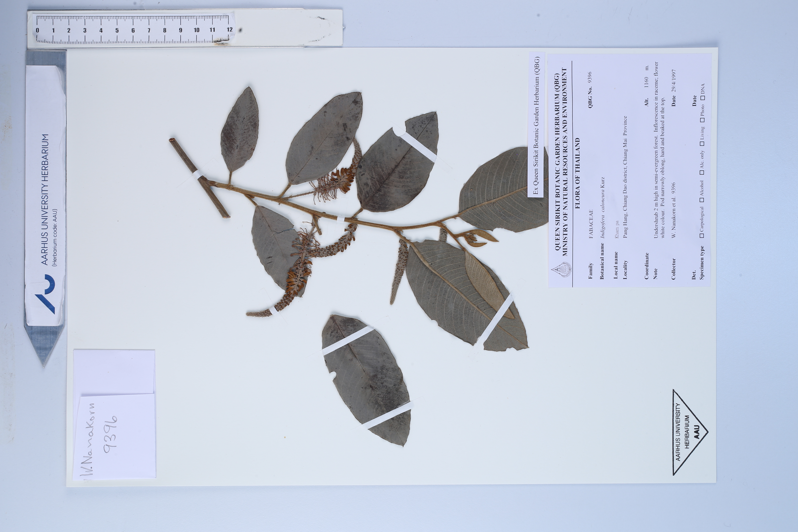Click the 'Botanical name' field label

(602, 261)
